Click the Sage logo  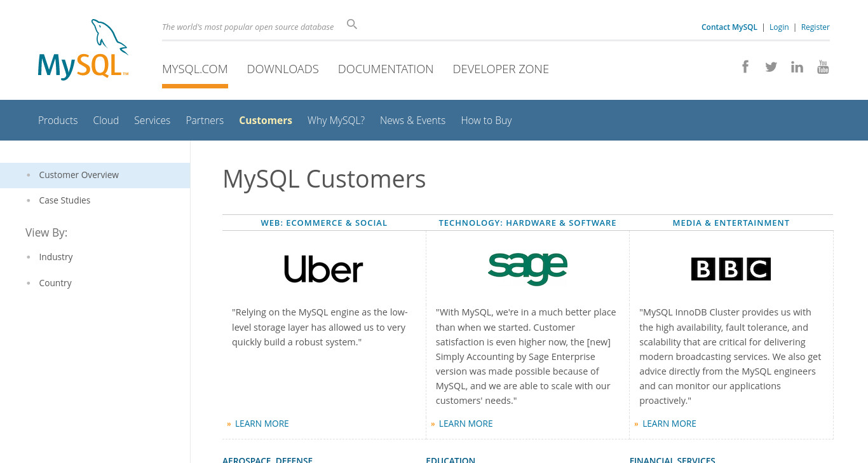tap(527, 268)
